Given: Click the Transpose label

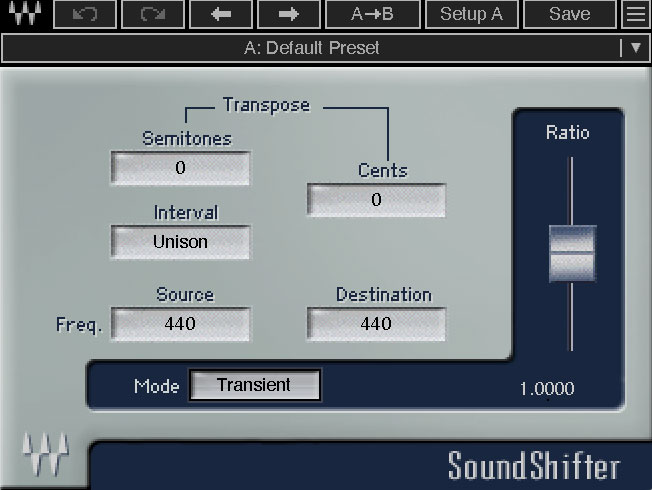Looking at the screenshot, I should [267, 105].
